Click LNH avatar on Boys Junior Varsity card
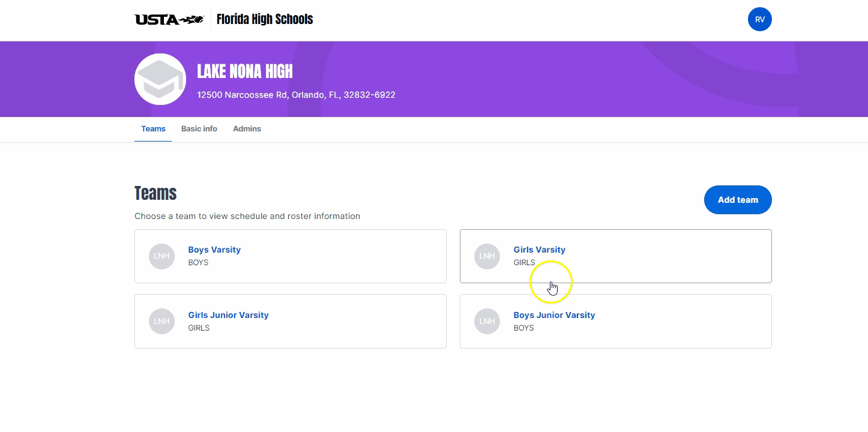868x432 pixels. (x=487, y=321)
